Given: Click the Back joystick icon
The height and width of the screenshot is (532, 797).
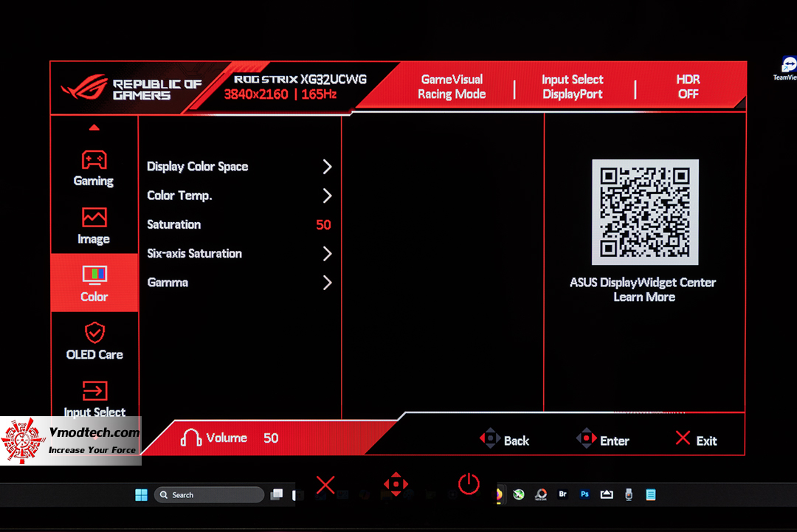Looking at the screenshot, I should pos(490,438).
